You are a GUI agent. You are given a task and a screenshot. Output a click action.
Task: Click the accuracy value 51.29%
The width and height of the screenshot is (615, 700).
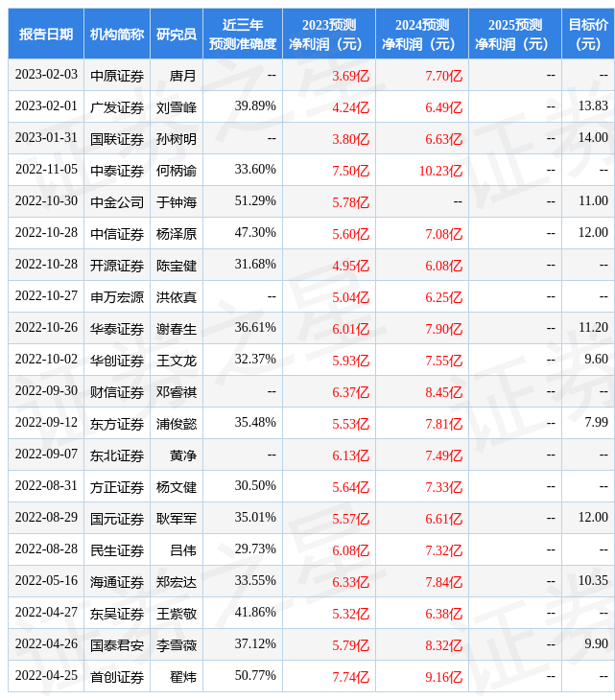pyautogui.click(x=255, y=201)
